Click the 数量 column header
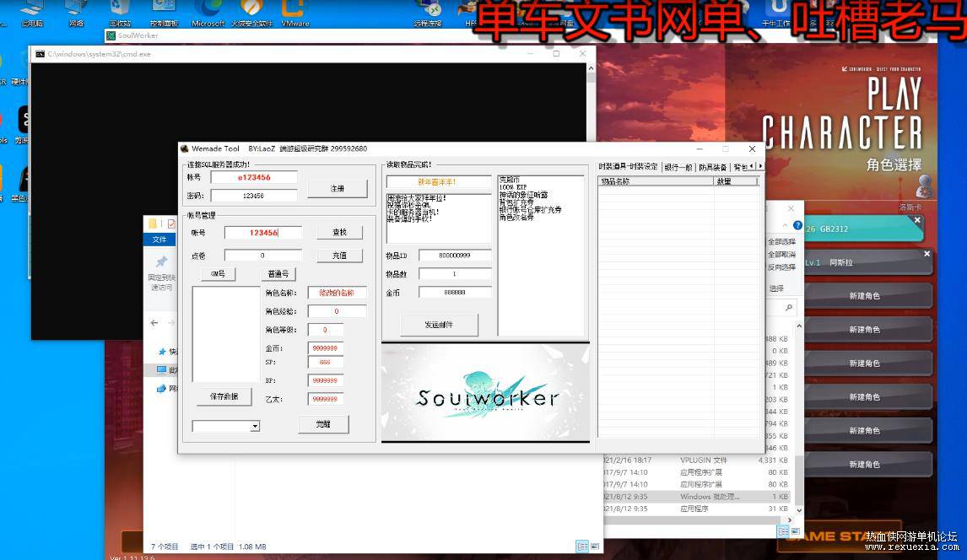The height and width of the screenshot is (560, 967). pos(736,181)
